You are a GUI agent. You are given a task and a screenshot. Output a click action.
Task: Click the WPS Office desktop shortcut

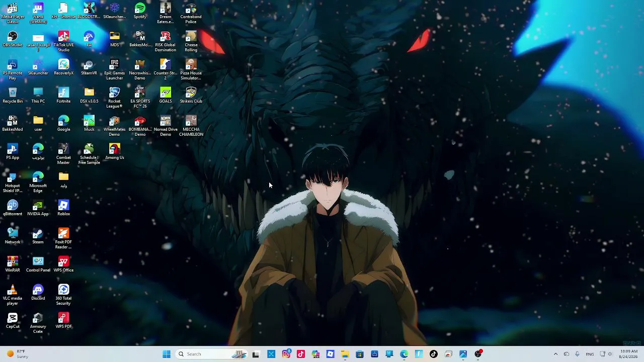[63, 264]
